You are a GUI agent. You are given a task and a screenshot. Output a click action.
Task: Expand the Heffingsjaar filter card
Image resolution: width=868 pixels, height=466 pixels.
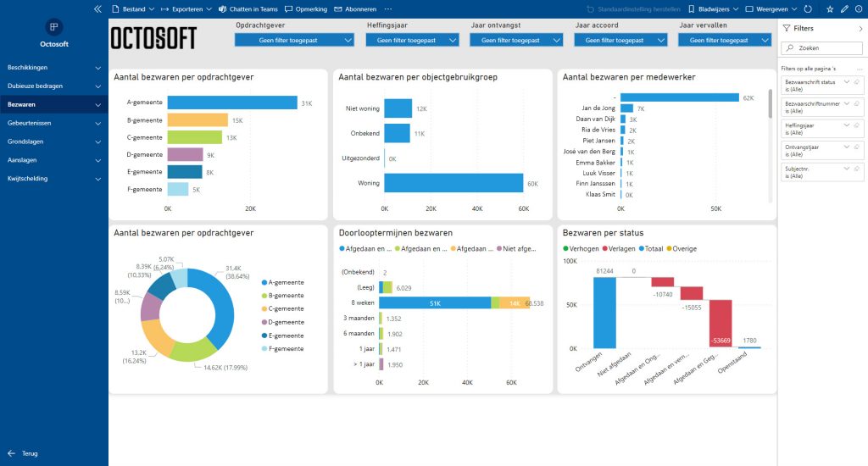(847, 125)
